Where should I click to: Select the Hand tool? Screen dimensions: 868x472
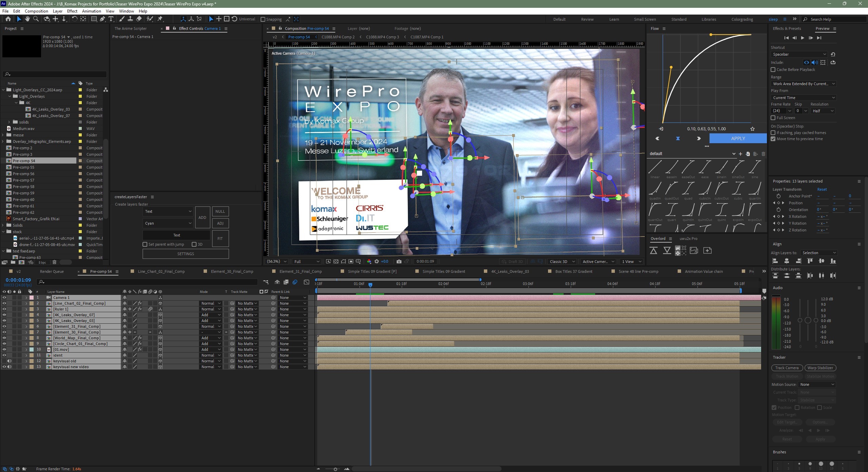(27, 19)
